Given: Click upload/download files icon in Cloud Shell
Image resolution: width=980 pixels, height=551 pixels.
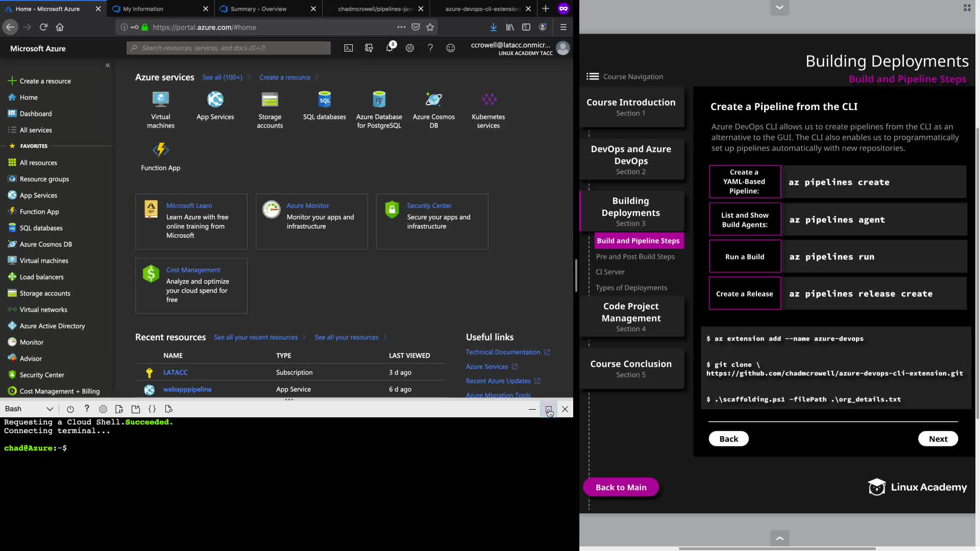Looking at the screenshot, I should point(119,409).
